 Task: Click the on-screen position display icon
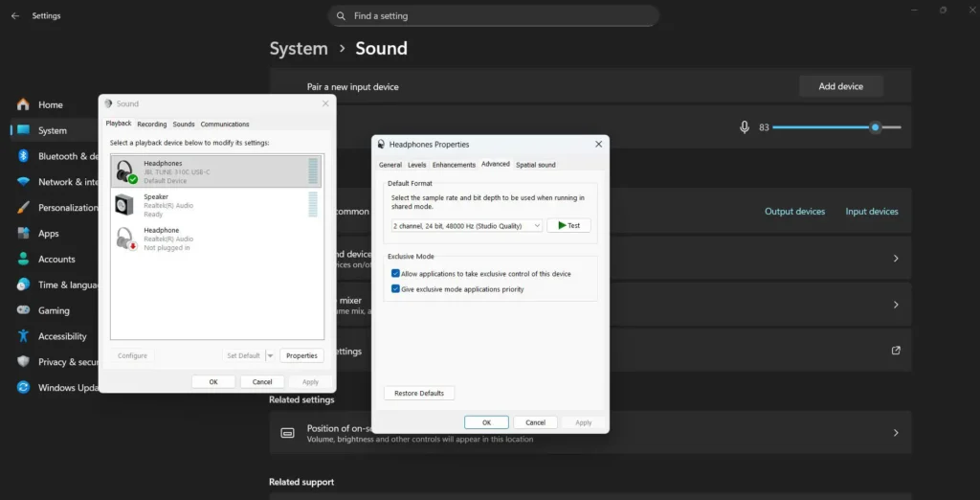pyautogui.click(x=287, y=433)
